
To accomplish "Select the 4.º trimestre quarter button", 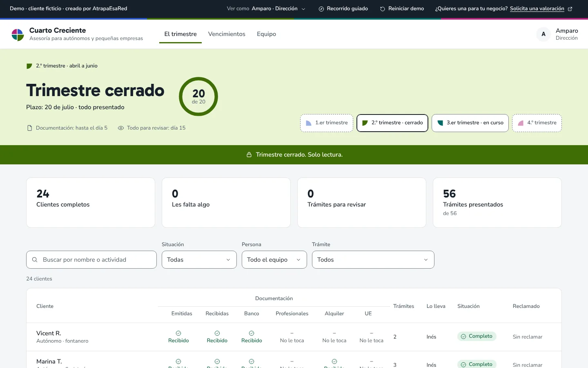I will pos(537,123).
